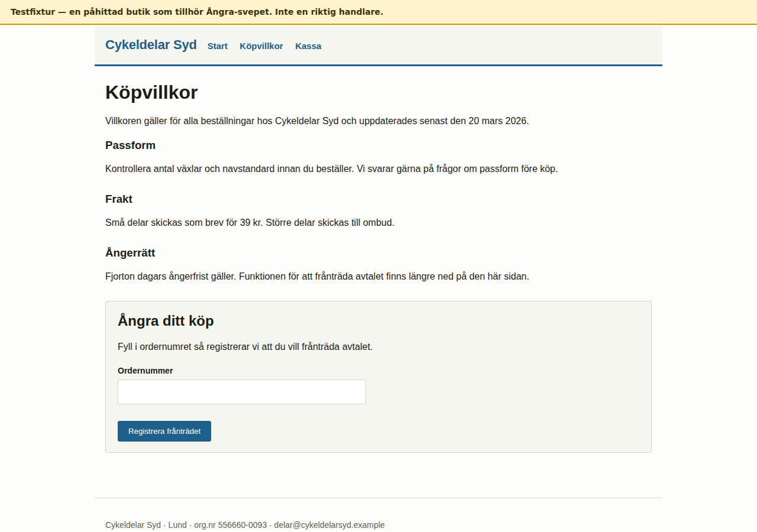
Task: Select the Köpvillkor page heading
Action: [151, 93]
